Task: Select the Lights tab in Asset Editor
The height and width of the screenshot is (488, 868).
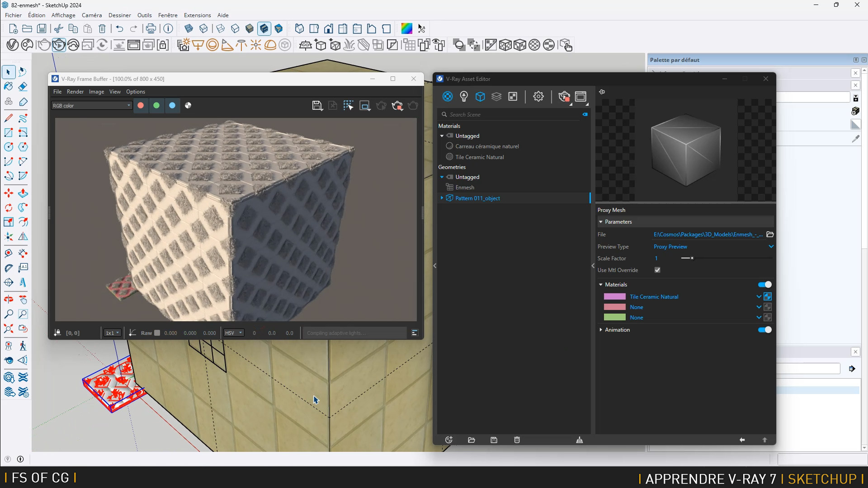Action: (x=464, y=96)
